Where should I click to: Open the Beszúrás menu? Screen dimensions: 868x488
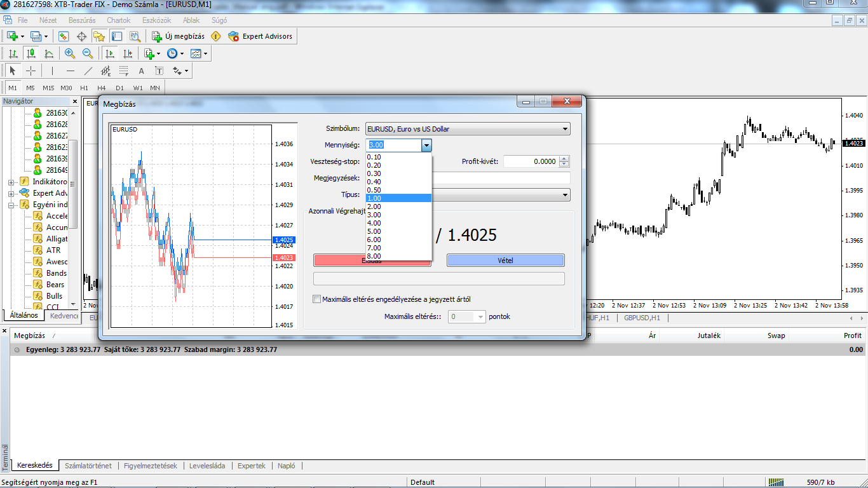82,20
